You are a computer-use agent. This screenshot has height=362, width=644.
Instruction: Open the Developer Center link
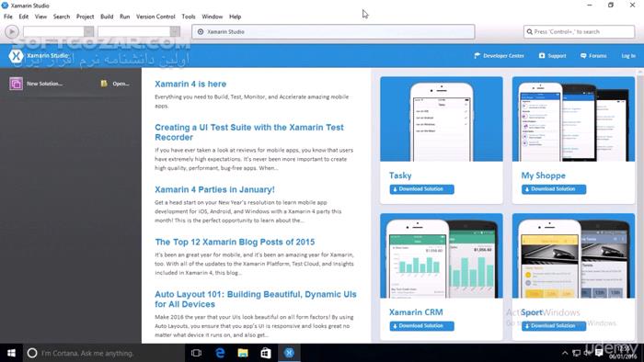[503, 56]
